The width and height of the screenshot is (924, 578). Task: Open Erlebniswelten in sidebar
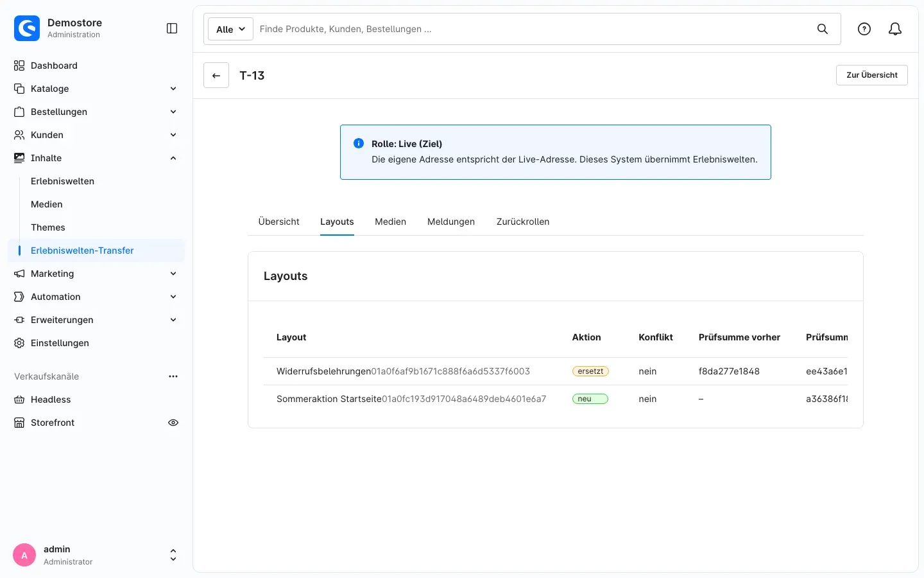[x=62, y=181]
